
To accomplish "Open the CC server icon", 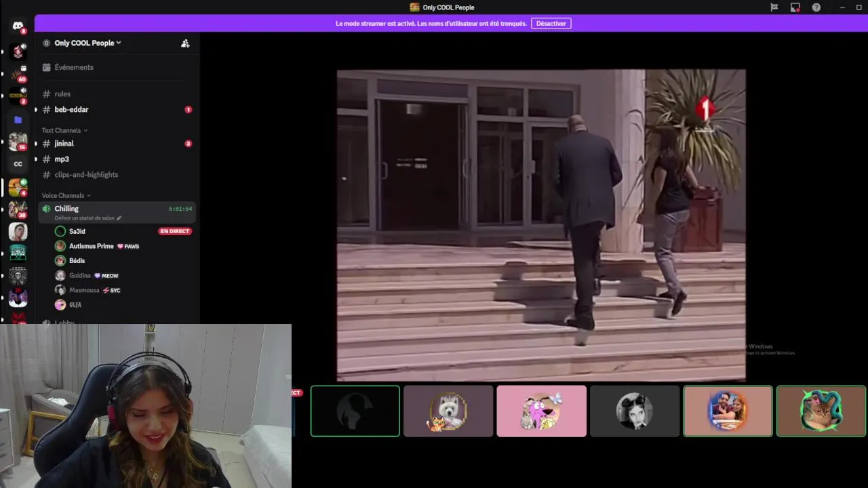I will [18, 164].
